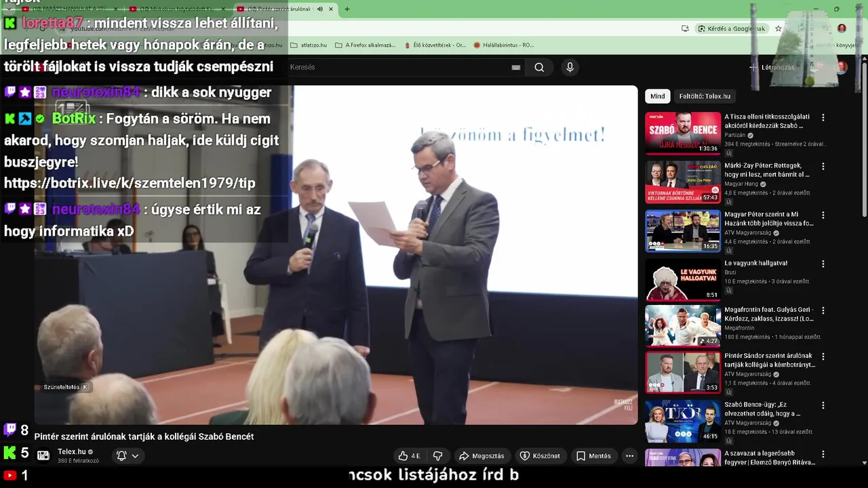
Task: Open Telex.hu channel avatar
Action: click(x=43, y=455)
